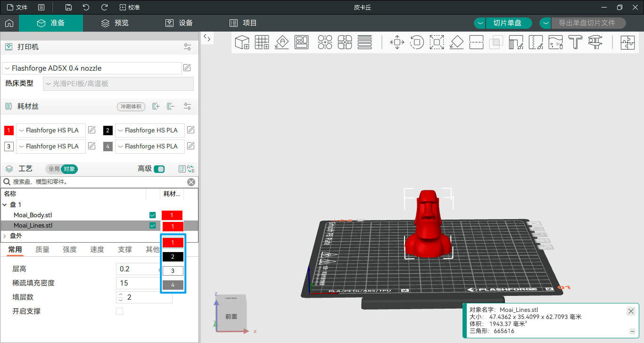The height and width of the screenshot is (343, 644).
Task: Open the 质量 settings tab
Action: click(x=42, y=249)
